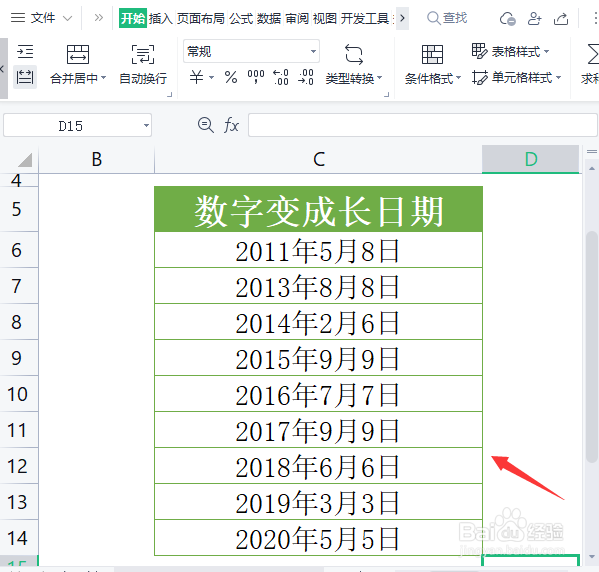Expand the currency format dropdown arrow
This screenshot has height=572, width=599.
coord(211,78)
